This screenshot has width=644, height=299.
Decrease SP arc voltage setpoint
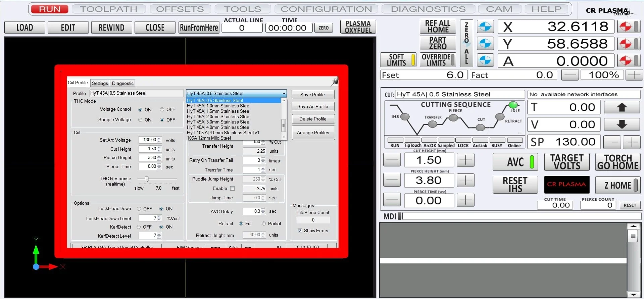click(x=612, y=142)
